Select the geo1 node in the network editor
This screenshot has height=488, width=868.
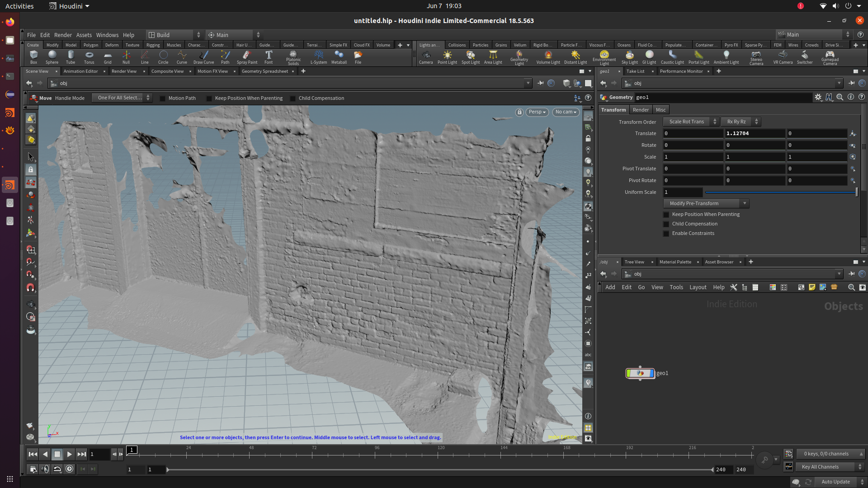pyautogui.click(x=640, y=373)
